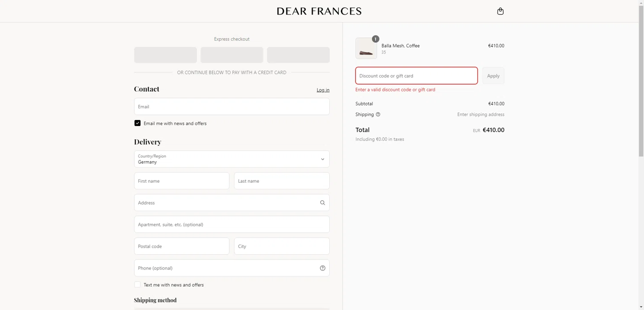Click the Express checkout label
The width and height of the screenshot is (644, 310).
232,39
